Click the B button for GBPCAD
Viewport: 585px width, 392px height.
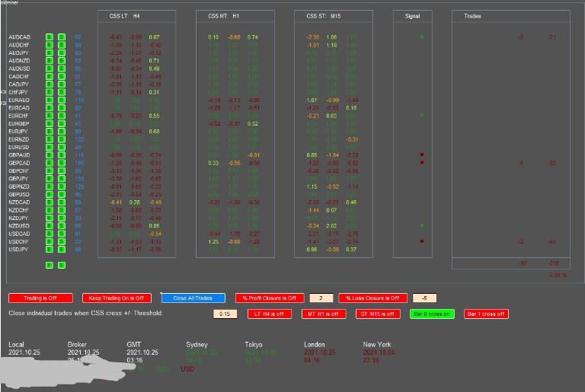tap(50, 163)
